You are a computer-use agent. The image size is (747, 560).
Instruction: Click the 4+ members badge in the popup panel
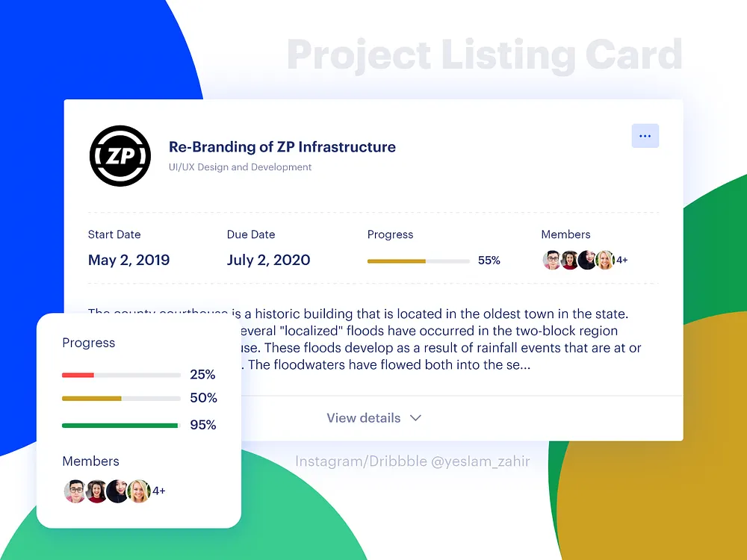coord(158,491)
